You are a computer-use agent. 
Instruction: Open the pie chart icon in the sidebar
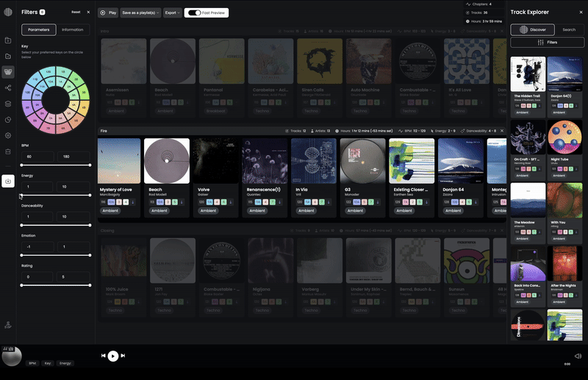point(8,120)
